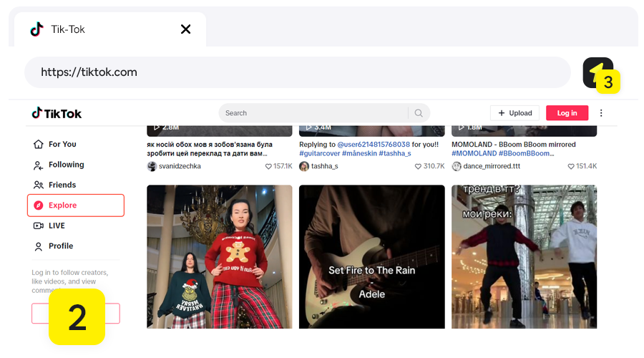The image size is (644, 358).
Task: Click the yellow extension icon in address bar
Action: [597, 72]
